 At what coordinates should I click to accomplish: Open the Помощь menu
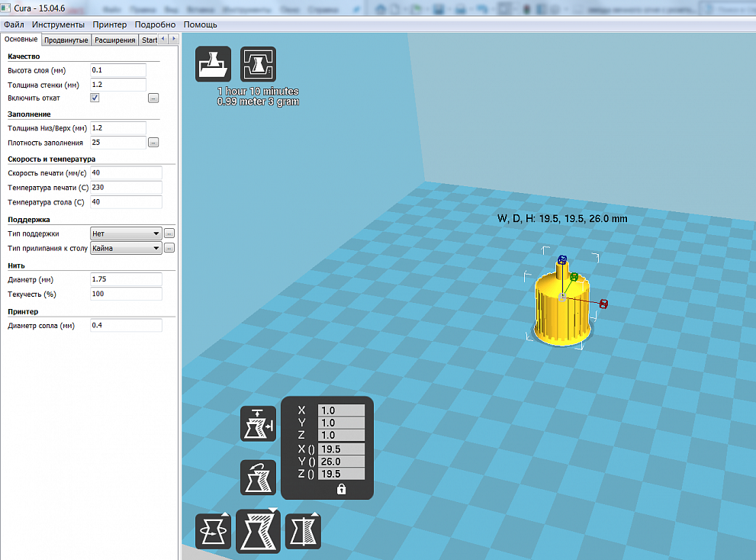[200, 24]
